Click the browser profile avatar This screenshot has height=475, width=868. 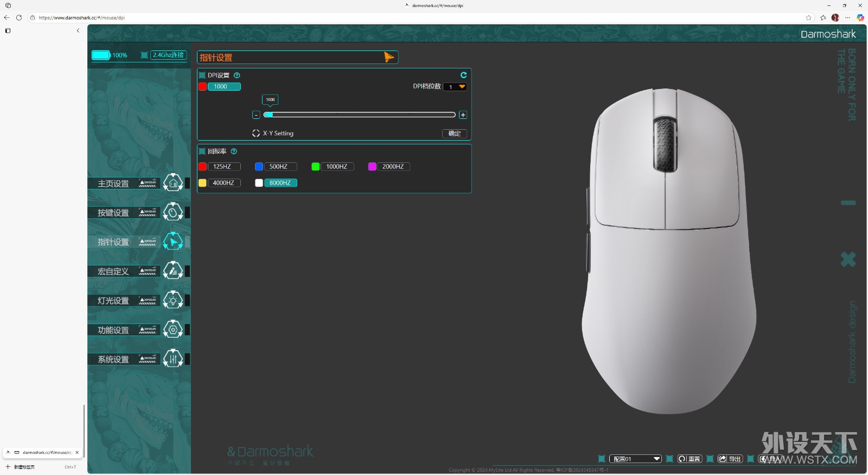pos(835,17)
